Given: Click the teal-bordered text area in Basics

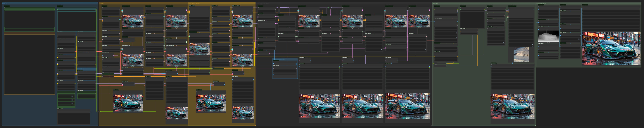Looking at the screenshot, I should [77, 21].
